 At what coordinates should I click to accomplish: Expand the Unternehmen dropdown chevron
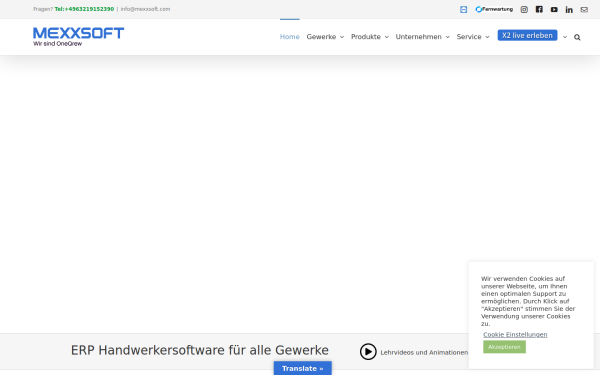(447, 37)
